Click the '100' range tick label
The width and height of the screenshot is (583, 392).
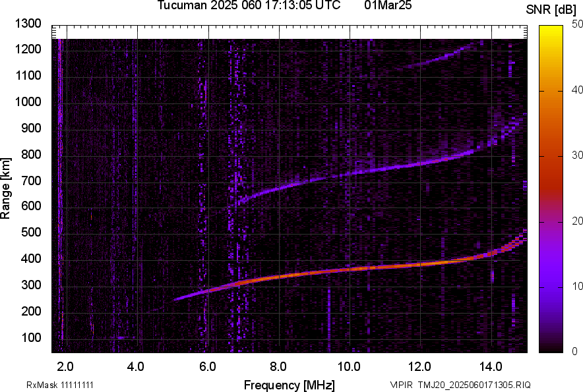[x=34, y=337]
